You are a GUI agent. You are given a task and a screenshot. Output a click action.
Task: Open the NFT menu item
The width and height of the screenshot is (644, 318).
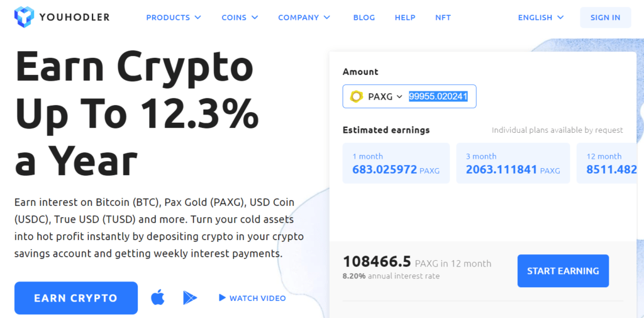(x=443, y=17)
